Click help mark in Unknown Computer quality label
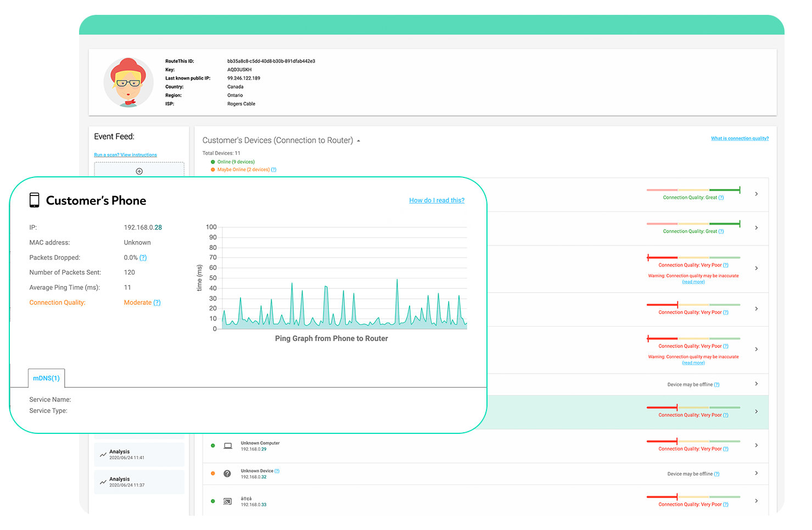Viewport: 812px width, 530px height. click(x=726, y=449)
